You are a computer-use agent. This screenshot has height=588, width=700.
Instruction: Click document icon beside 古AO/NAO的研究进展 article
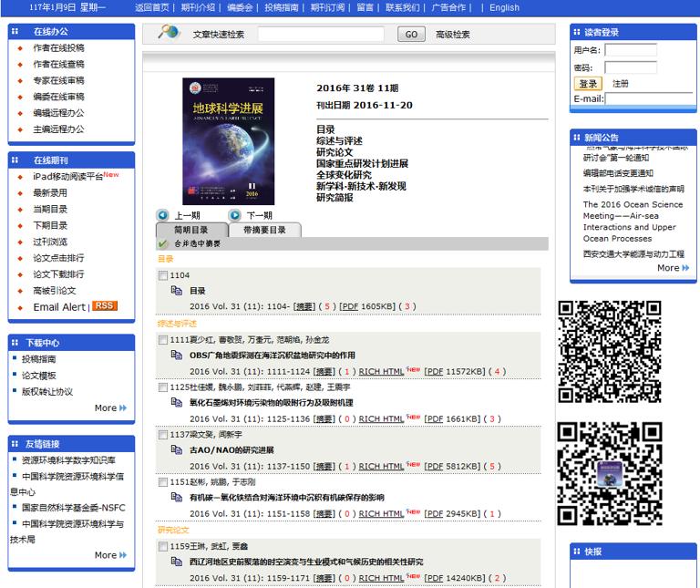pyautogui.click(x=177, y=449)
